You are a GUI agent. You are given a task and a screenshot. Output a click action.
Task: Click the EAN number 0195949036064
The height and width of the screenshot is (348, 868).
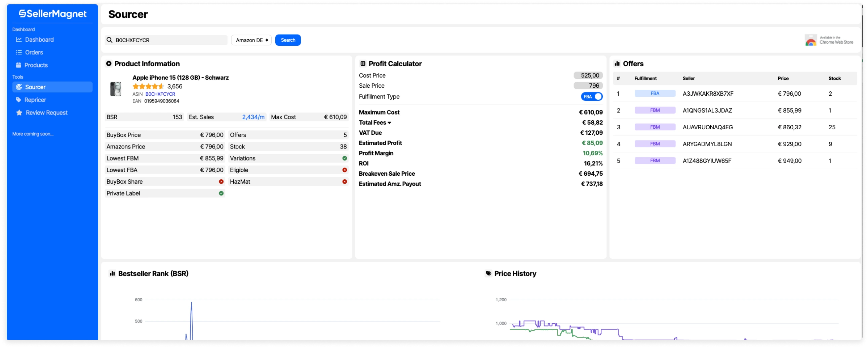(162, 101)
